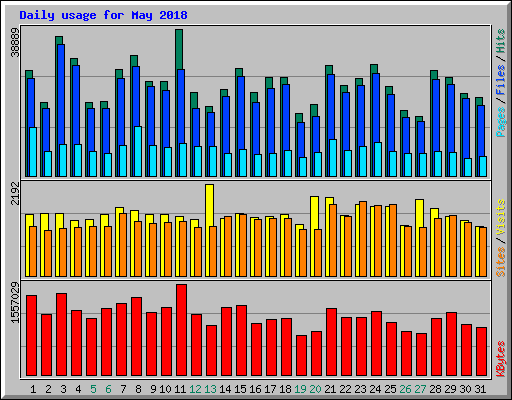Viewport: 512px width, 400px height.
Task: Click the Pages / Files / Hits legend
Action: 501,83
